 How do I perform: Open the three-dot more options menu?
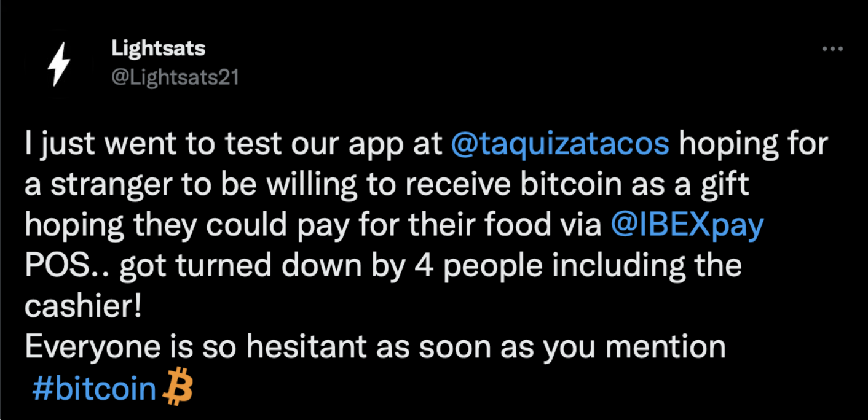(832, 49)
